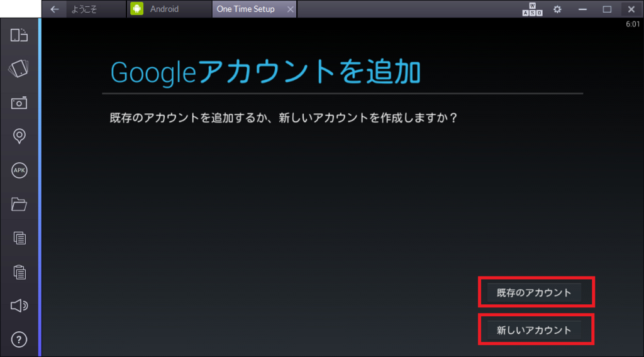Viewport: 644px width, 357px height.
Task: Maximize the BlueStacks window
Action: pyautogui.click(x=607, y=9)
